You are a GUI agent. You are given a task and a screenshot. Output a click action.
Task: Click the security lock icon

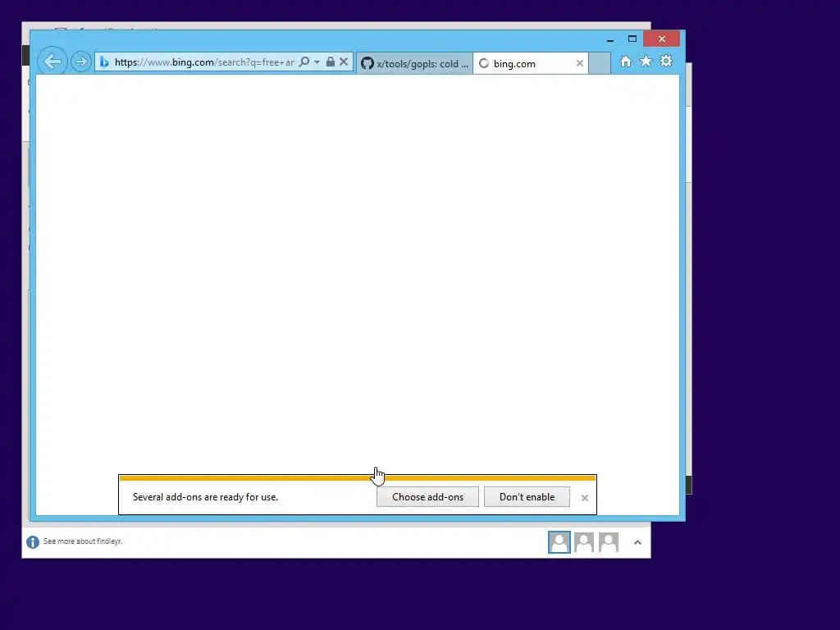point(331,62)
